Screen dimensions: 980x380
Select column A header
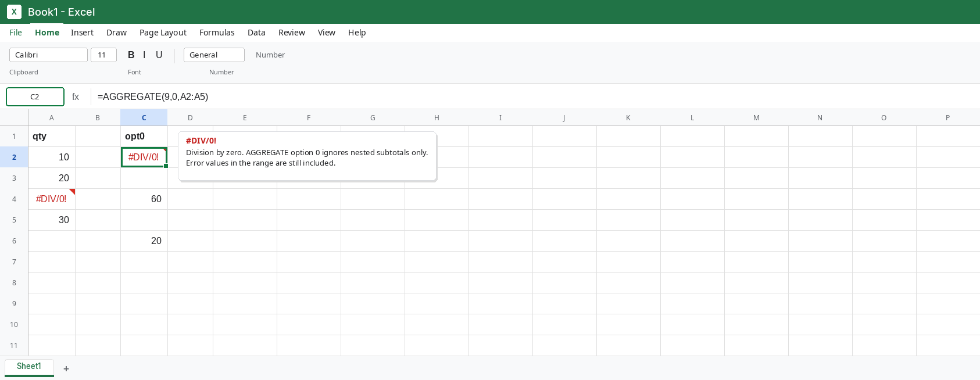pos(52,117)
